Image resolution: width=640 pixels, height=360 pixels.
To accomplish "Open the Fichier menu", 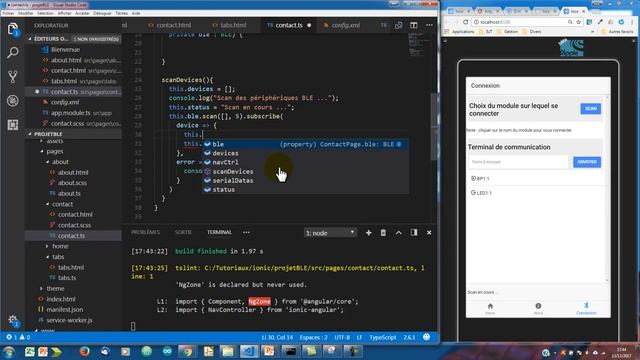I will coord(8,13).
